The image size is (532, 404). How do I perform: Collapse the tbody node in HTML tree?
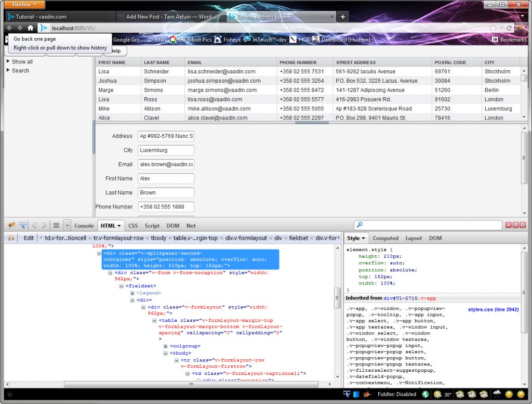tap(165, 353)
